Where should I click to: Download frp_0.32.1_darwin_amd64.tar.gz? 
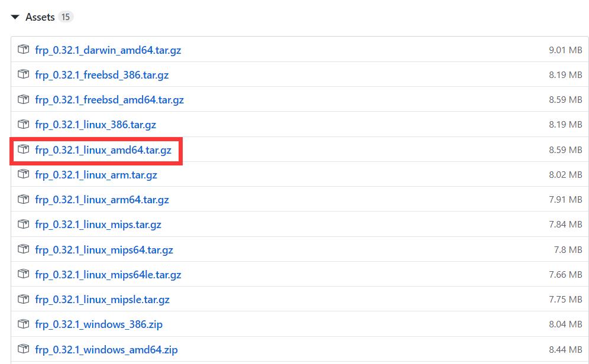[x=108, y=50]
